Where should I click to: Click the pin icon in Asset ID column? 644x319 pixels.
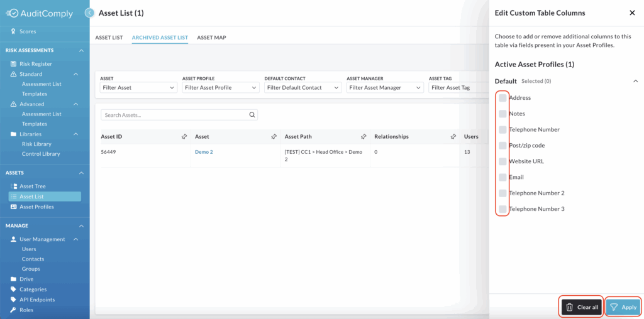[184, 136]
